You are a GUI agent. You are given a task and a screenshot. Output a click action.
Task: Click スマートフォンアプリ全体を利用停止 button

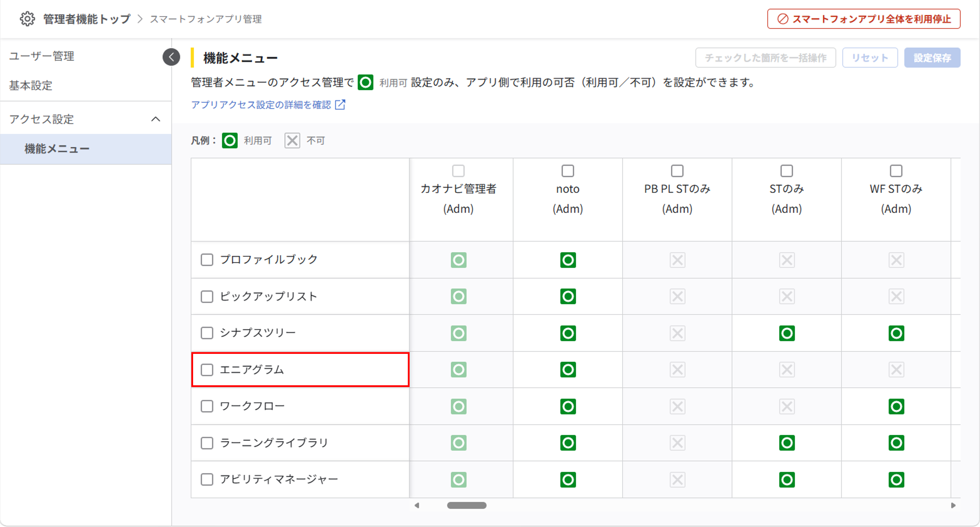(x=864, y=19)
